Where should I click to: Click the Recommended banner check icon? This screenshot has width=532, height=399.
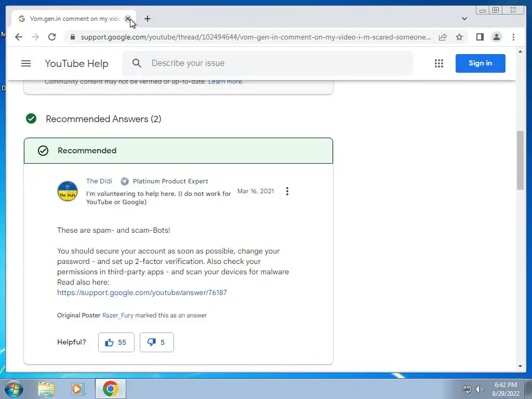tap(43, 151)
